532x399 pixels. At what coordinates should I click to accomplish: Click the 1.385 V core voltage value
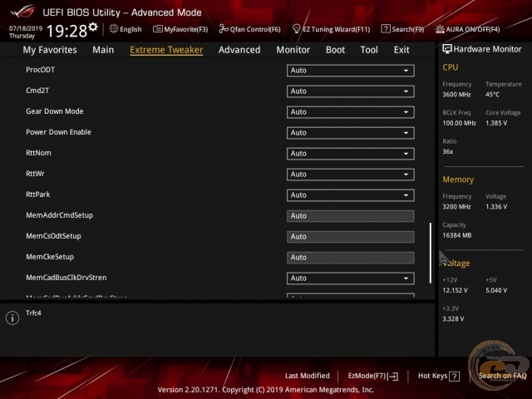496,123
